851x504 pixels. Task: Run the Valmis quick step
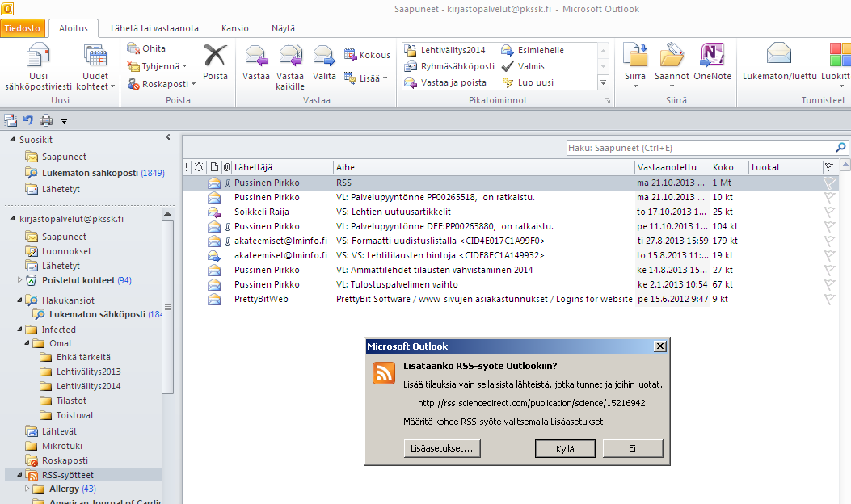click(x=523, y=66)
